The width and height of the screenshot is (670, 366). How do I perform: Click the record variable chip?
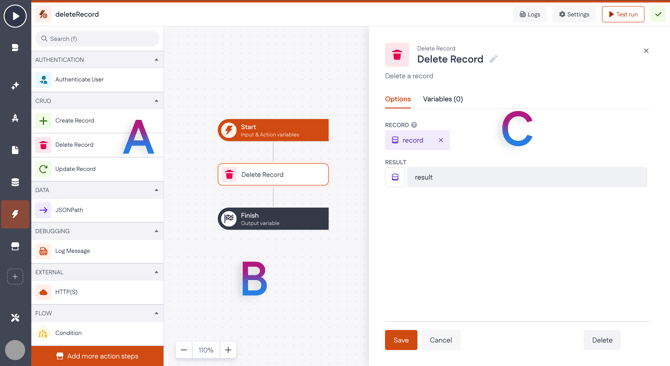tap(417, 140)
